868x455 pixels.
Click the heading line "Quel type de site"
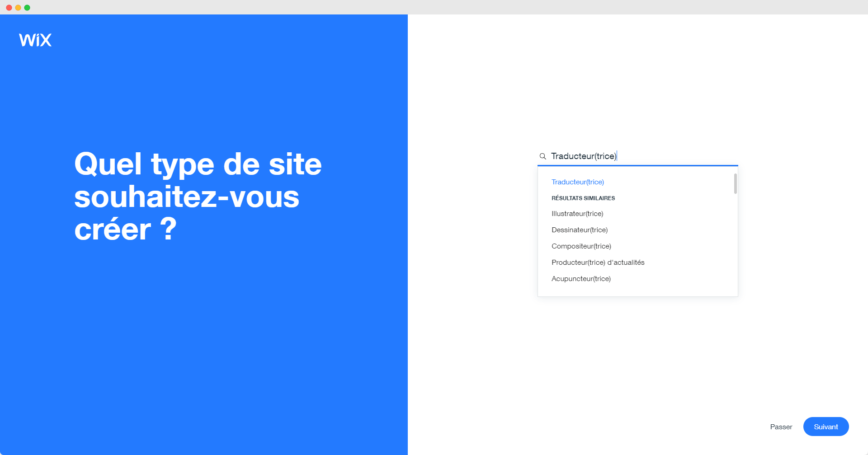198,164
